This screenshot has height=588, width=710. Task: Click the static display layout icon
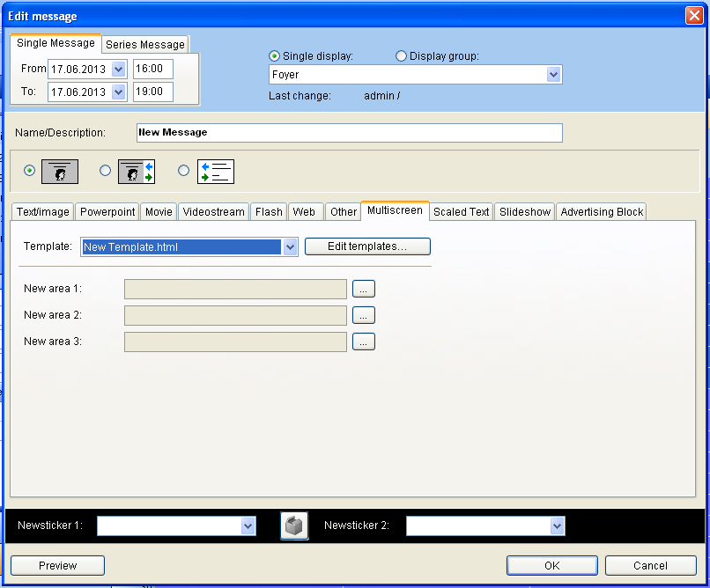click(x=60, y=171)
